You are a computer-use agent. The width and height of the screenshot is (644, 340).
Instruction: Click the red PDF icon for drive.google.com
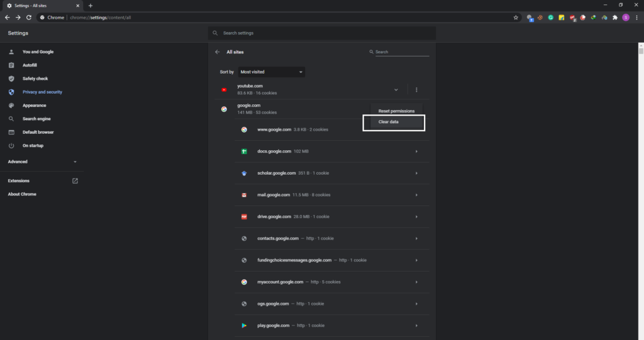[244, 217]
